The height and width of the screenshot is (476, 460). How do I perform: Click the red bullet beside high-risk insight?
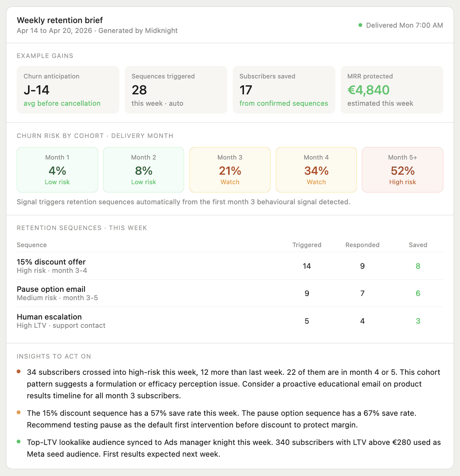[19, 372]
